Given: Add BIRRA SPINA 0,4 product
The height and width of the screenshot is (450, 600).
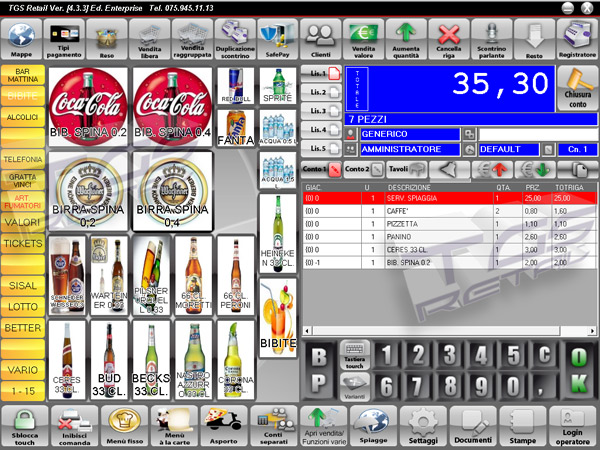Looking at the screenshot, I should 172,191.
